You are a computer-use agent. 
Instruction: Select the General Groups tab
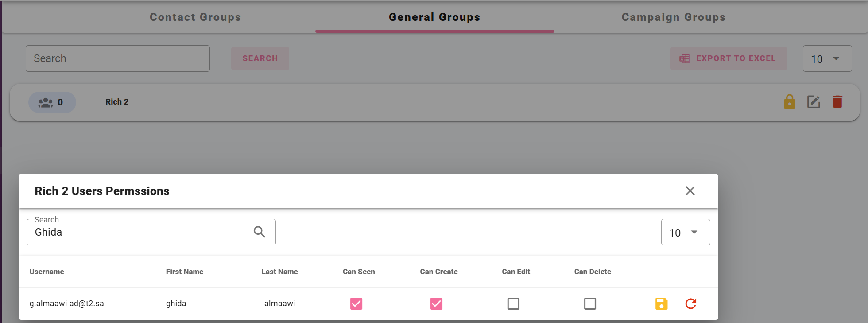tap(434, 17)
